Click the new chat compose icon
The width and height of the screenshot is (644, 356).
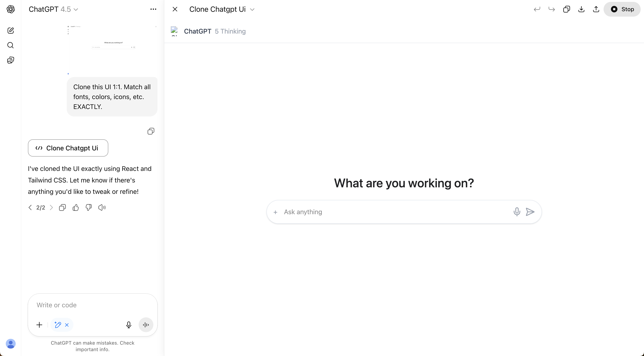[x=10, y=31]
